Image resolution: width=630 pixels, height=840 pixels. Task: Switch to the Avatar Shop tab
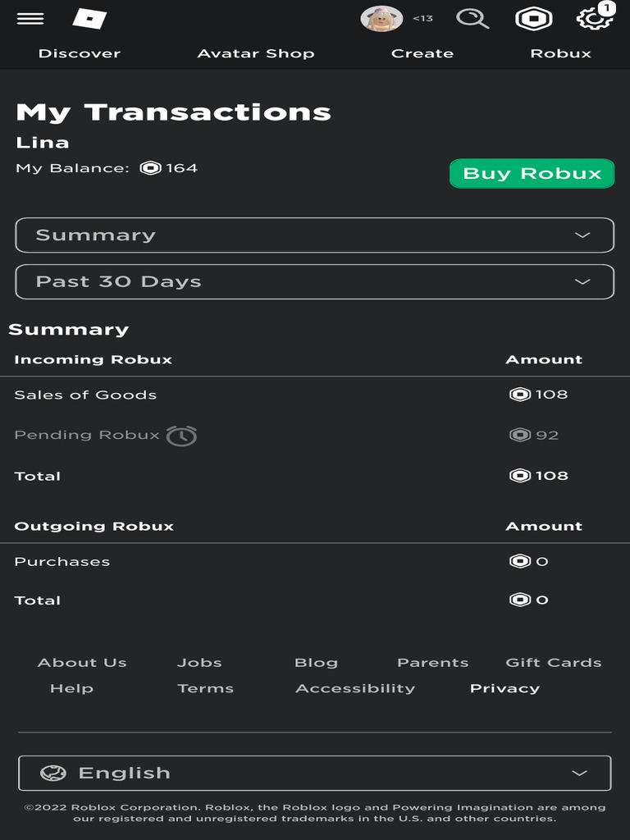[256, 53]
